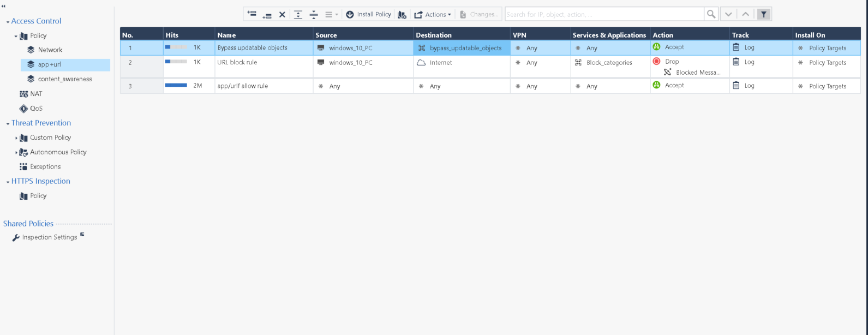Click the Internet cloud icon in rule 2
868x335 pixels.
click(421, 63)
